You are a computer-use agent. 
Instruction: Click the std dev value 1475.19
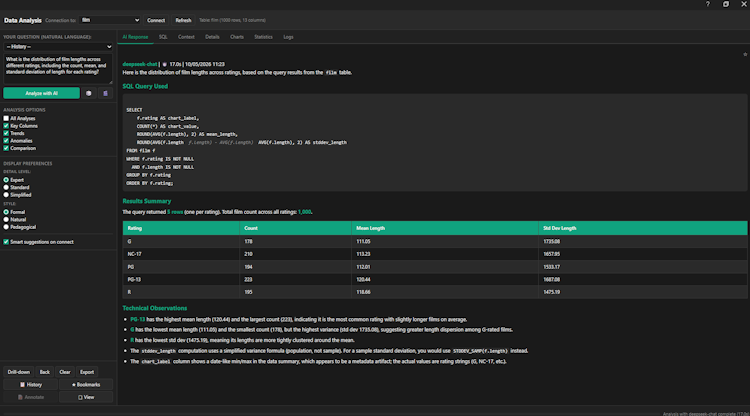[x=551, y=292]
